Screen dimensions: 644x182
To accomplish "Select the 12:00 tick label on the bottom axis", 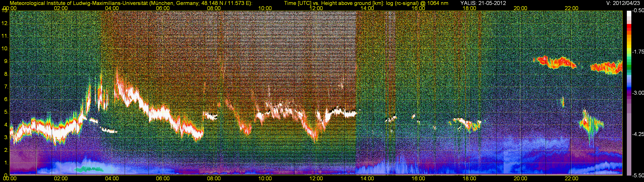I will point(316,179).
